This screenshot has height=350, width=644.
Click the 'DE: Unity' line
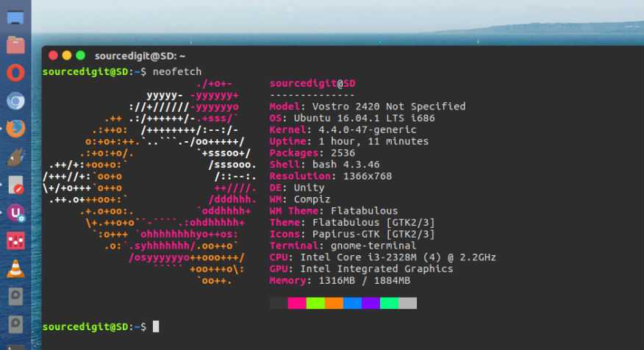tap(297, 187)
